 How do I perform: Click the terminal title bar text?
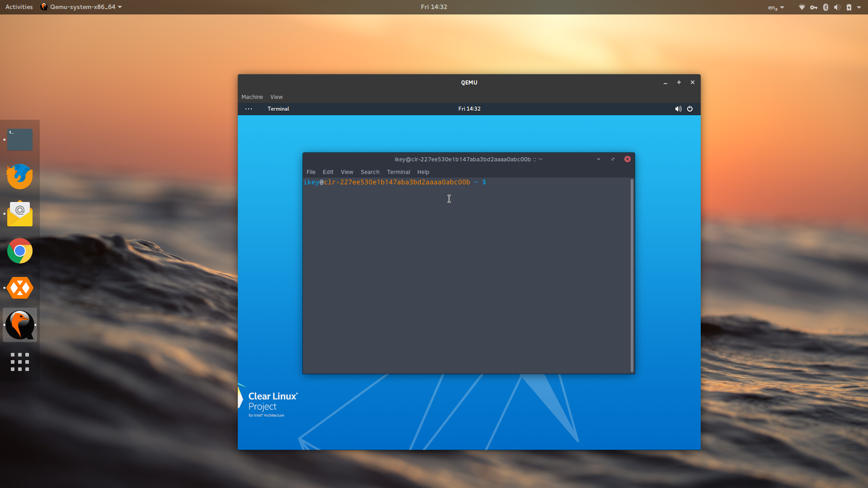pyautogui.click(x=468, y=160)
